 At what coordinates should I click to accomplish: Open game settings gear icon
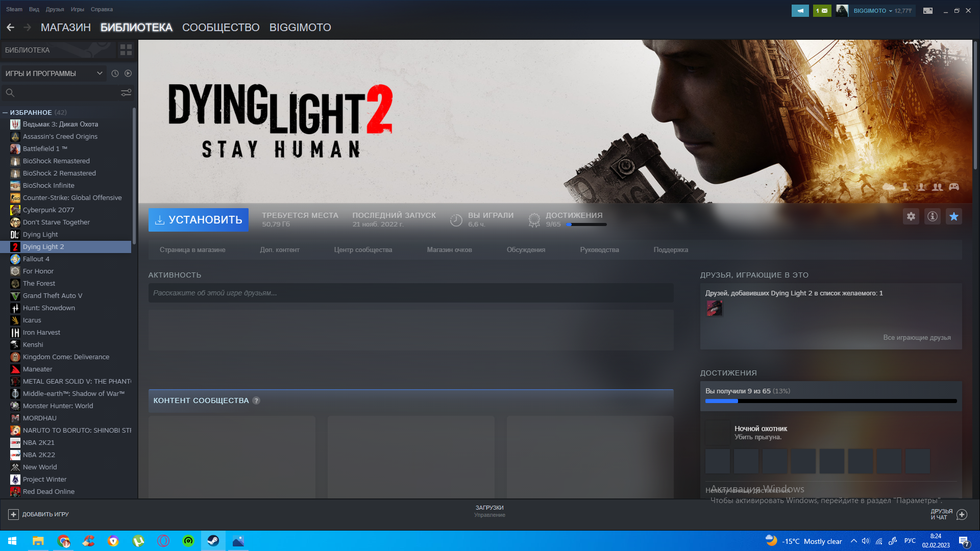pyautogui.click(x=911, y=216)
